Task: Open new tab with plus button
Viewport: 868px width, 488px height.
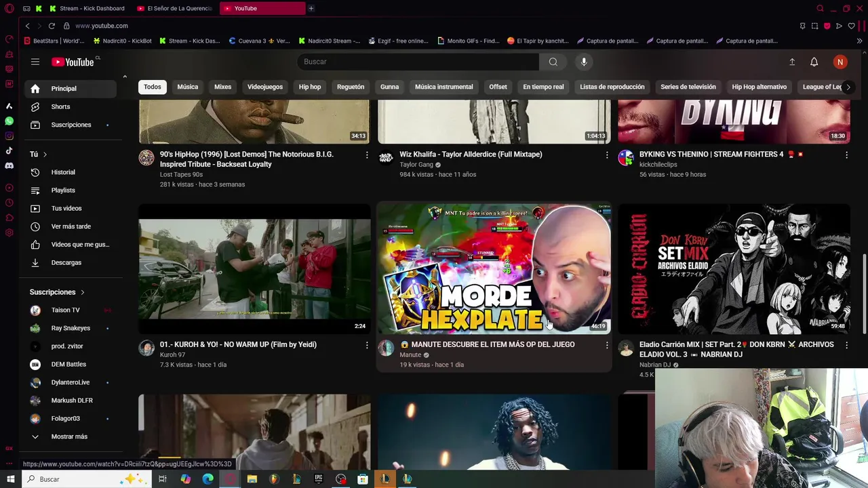Action: 311,8
